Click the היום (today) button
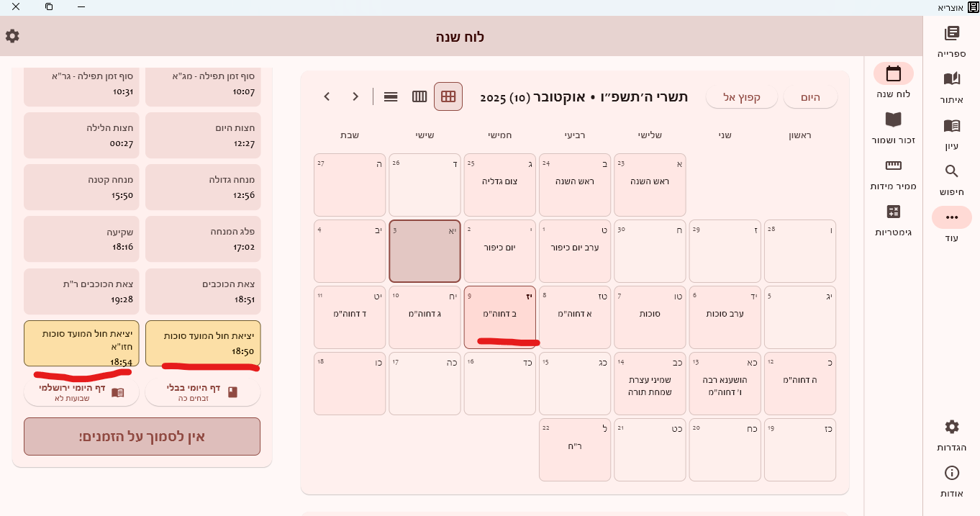Image resolution: width=980 pixels, height=516 pixels. (x=810, y=97)
